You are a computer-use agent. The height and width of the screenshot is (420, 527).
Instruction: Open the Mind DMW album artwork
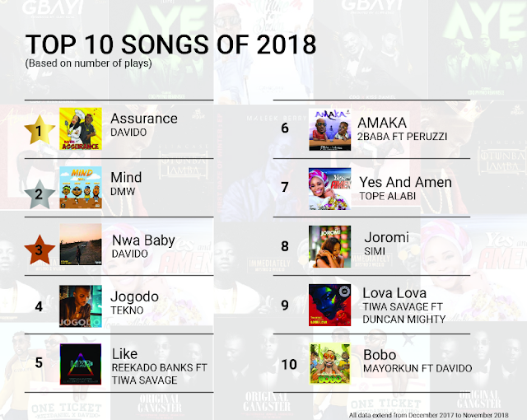(81, 188)
